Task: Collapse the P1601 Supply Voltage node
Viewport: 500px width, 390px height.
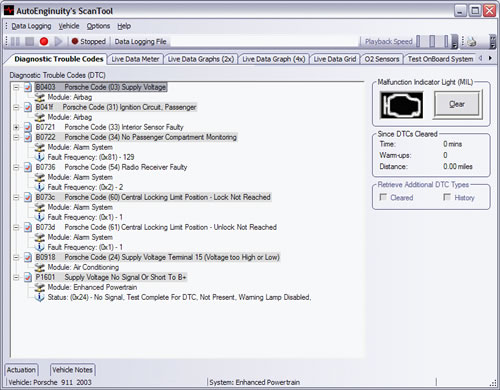Action: 16,277
